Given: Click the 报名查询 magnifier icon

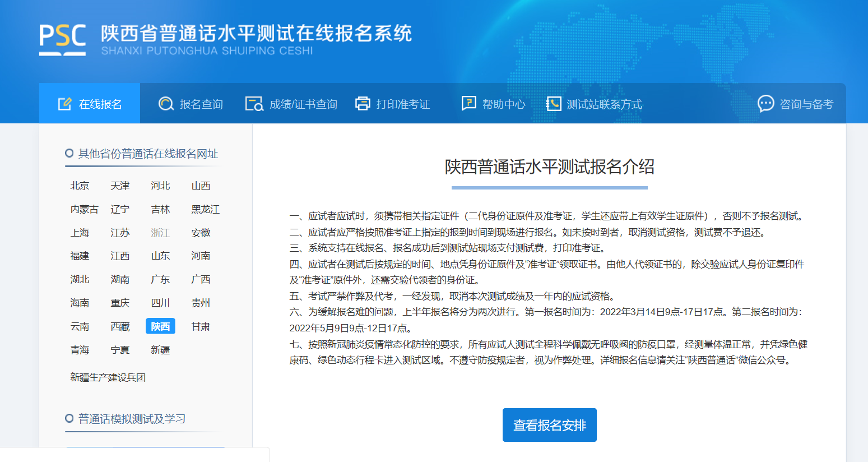Looking at the screenshot, I should click(166, 104).
